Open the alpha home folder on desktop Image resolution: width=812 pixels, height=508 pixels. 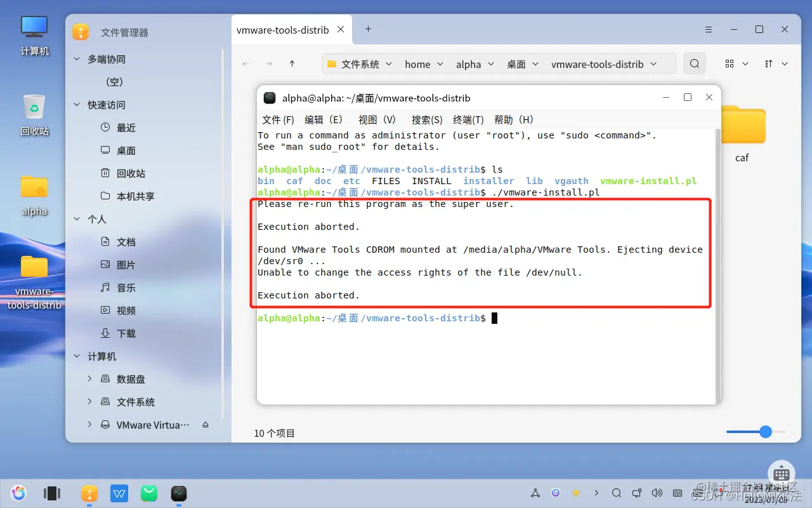pos(34,196)
